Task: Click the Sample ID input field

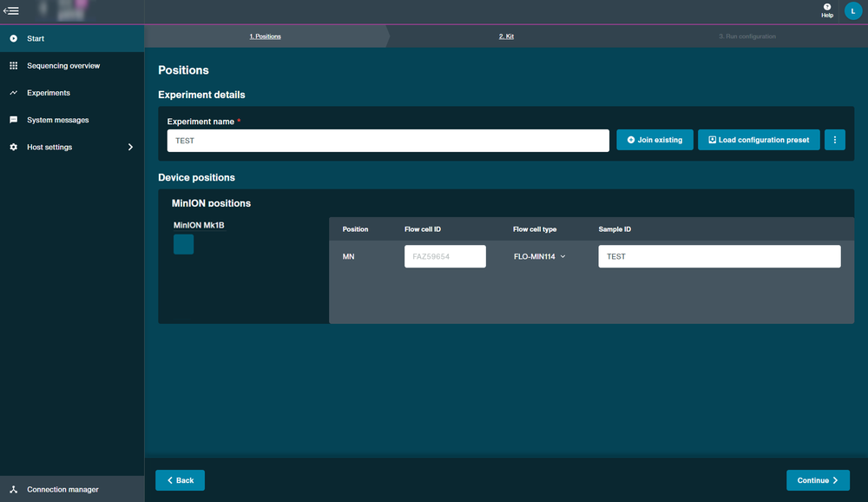Action: click(x=719, y=256)
